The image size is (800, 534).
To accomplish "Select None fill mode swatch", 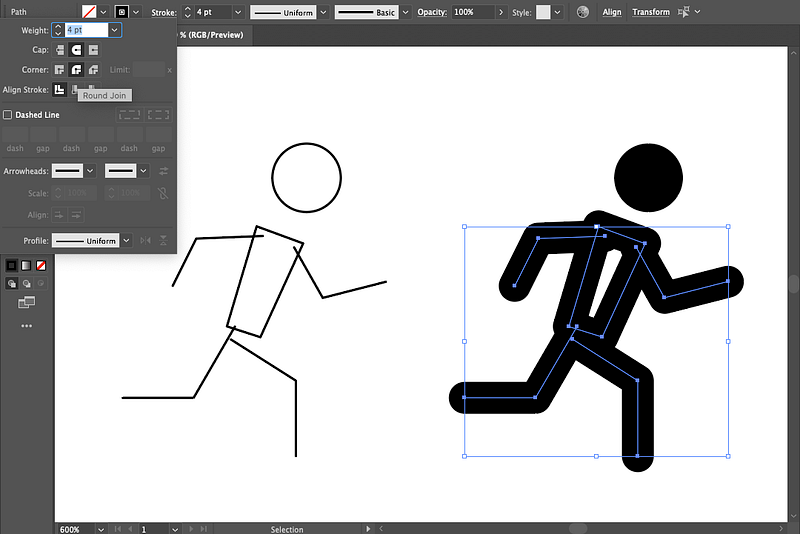I will pyautogui.click(x=40, y=266).
